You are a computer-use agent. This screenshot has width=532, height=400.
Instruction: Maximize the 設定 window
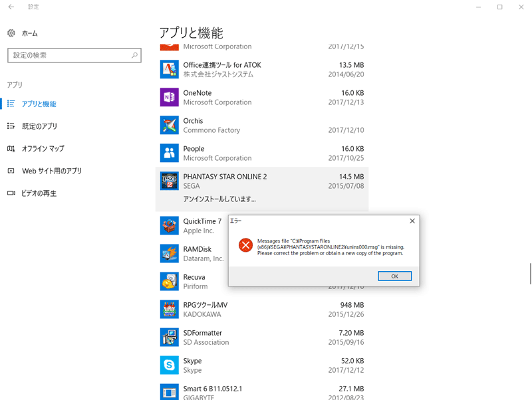click(x=500, y=7)
